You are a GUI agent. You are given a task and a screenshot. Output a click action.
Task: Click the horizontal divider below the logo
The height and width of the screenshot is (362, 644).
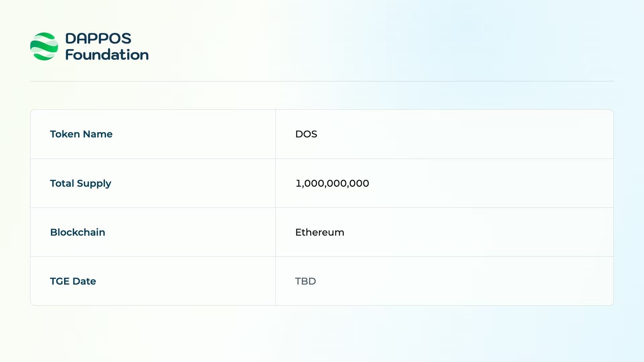[322, 81]
